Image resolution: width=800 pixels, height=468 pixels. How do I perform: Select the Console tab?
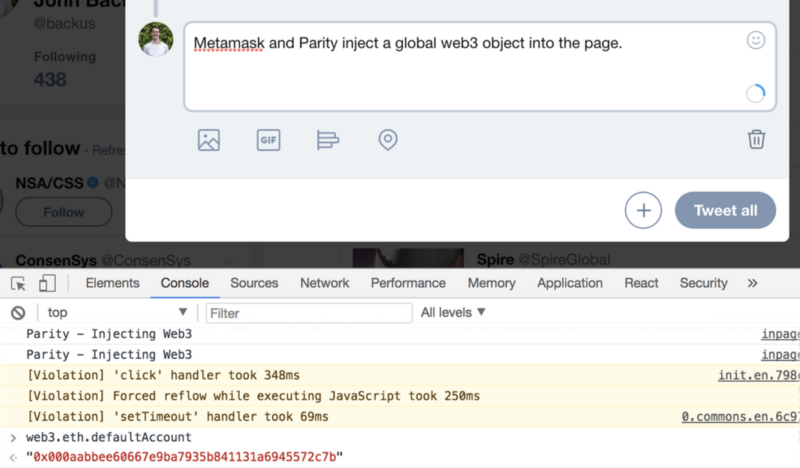[185, 283]
